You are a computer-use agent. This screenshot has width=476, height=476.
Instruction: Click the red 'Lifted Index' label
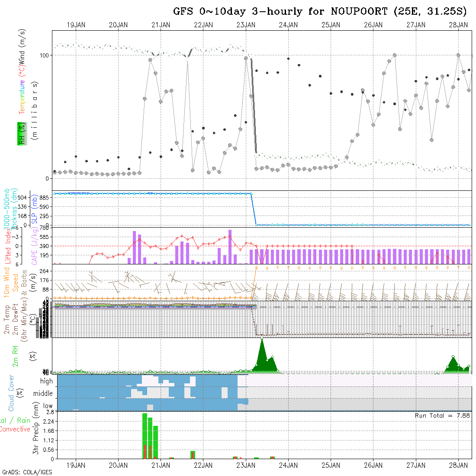(8, 247)
